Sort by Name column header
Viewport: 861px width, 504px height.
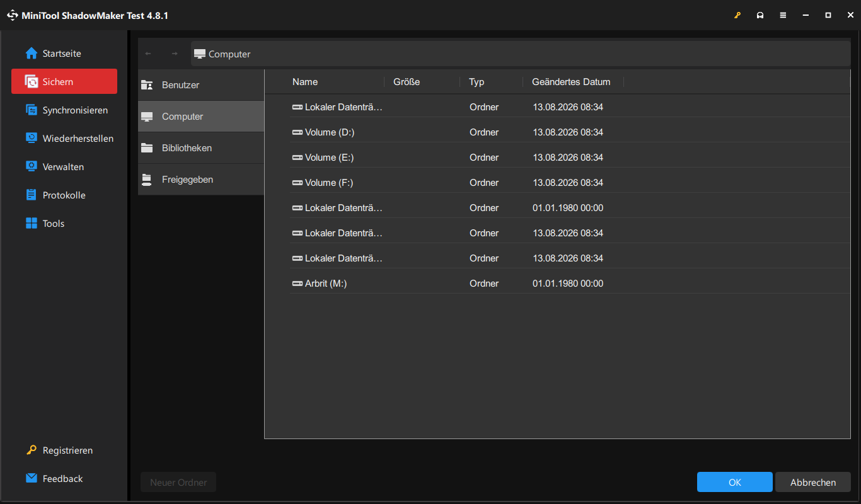point(305,82)
